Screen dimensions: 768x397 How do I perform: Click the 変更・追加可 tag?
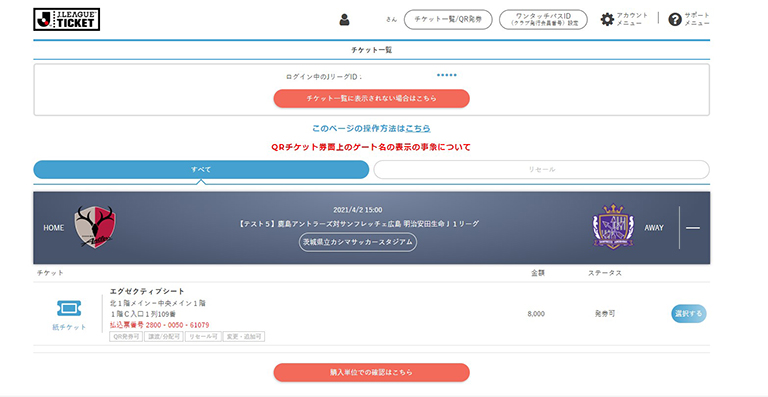pyautogui.click(x=244, y=337)
